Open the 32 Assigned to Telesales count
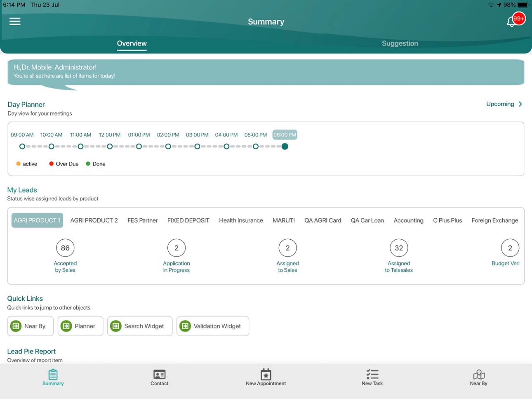 tap(399, 248)
